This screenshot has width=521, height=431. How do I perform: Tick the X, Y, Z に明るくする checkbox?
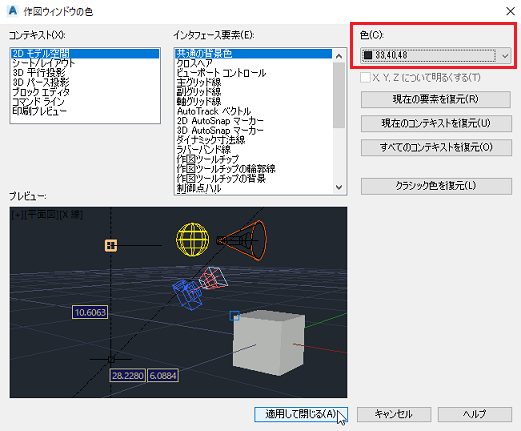365,78
